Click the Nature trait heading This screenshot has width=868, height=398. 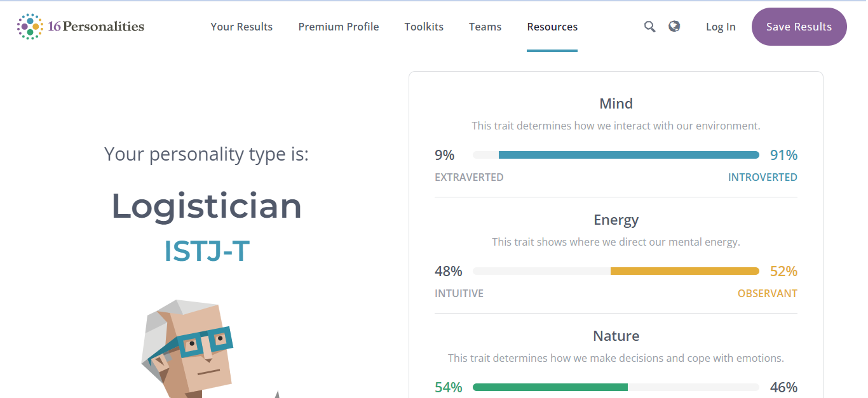click(x=616, y=336)
